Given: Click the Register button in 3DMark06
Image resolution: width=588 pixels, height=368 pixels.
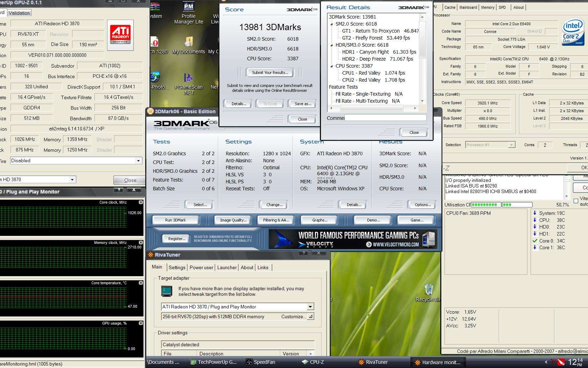Looking at the screenshot, I should 177,239.
